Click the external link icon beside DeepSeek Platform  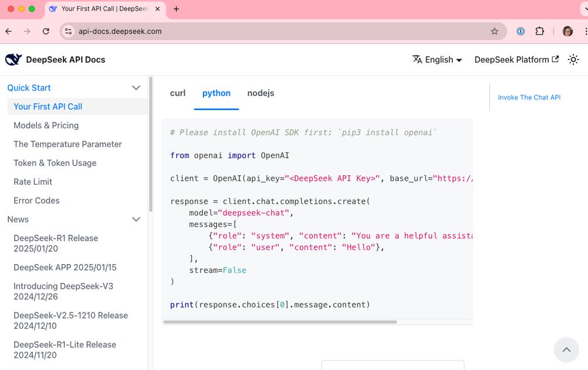tap(555, 59)
